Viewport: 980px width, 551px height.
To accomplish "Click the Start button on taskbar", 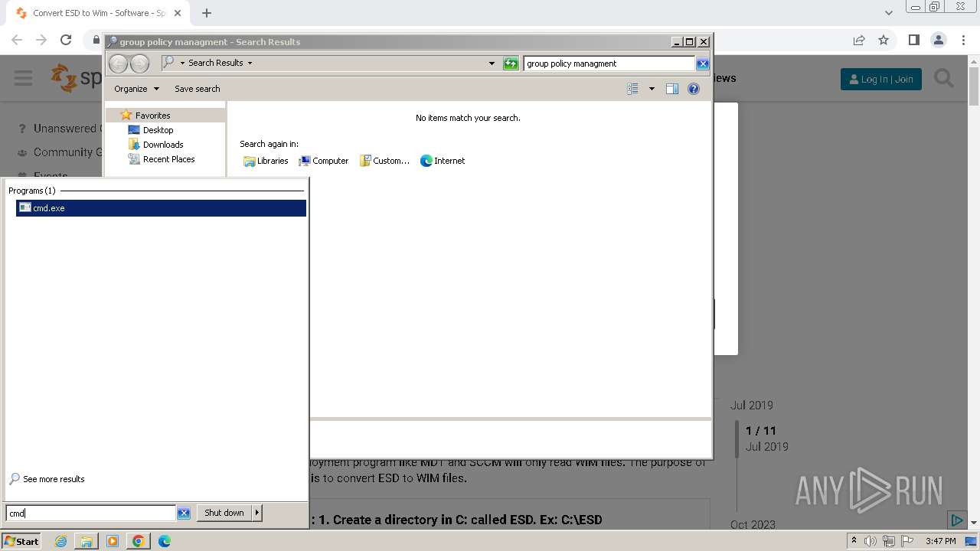I will (x=21, y=541).
